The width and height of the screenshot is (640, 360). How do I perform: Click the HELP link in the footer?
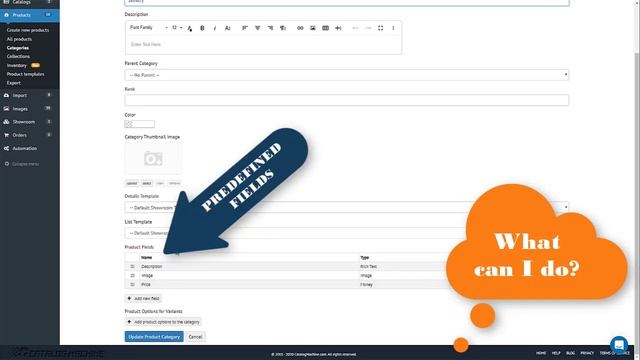point(556,353)
